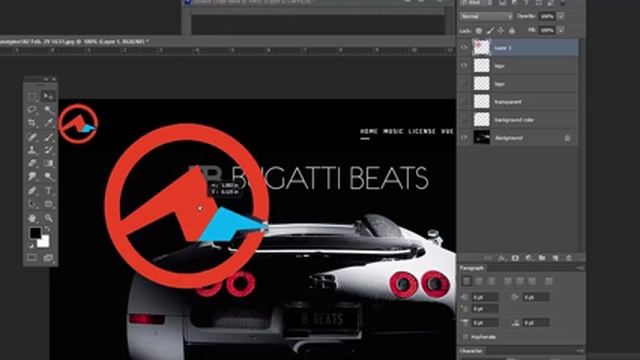
Task: Toggle lock all for layer
Action: (512, 31)
